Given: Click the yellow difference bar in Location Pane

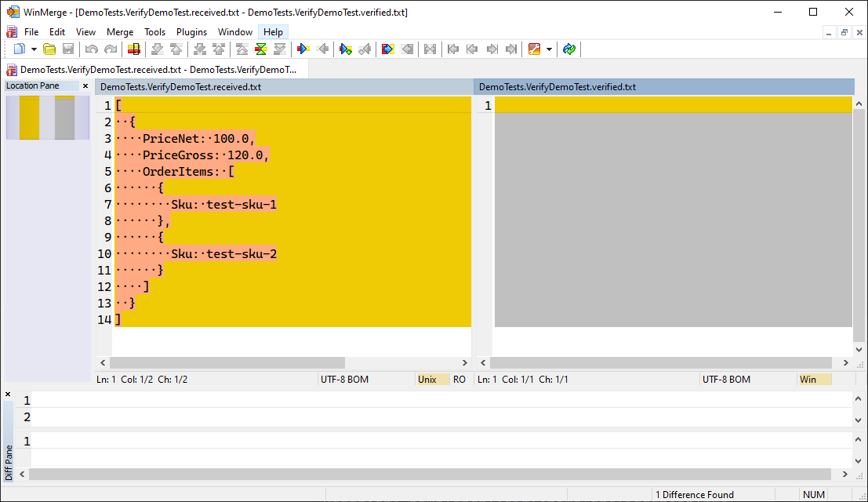Looking at the screenshot, I should pyautogui.click(x=29, y=118).
